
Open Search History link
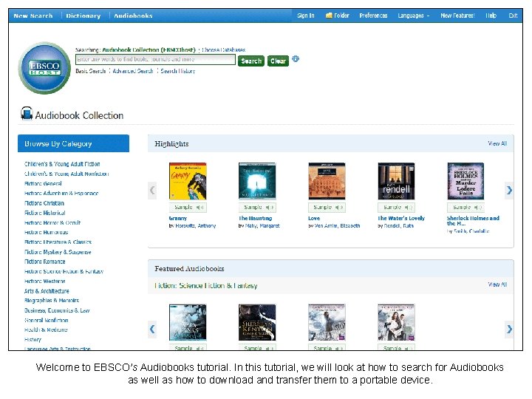coord(178,71)
